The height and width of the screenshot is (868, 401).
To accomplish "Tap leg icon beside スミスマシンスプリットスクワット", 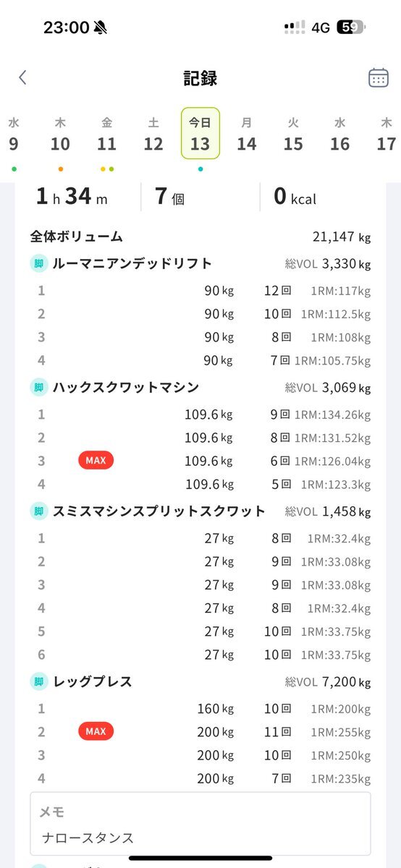I will click(x=38, y=511).
